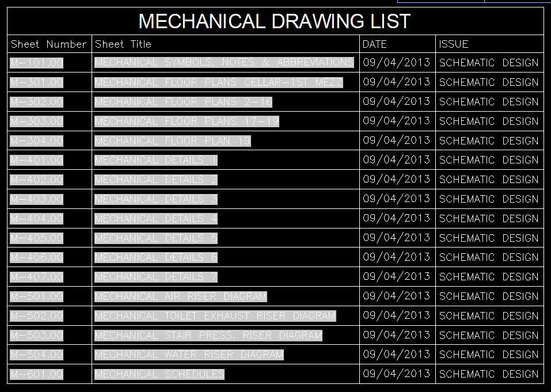Select the Mechanical Floor Plan 19 text

coord(172,141)
